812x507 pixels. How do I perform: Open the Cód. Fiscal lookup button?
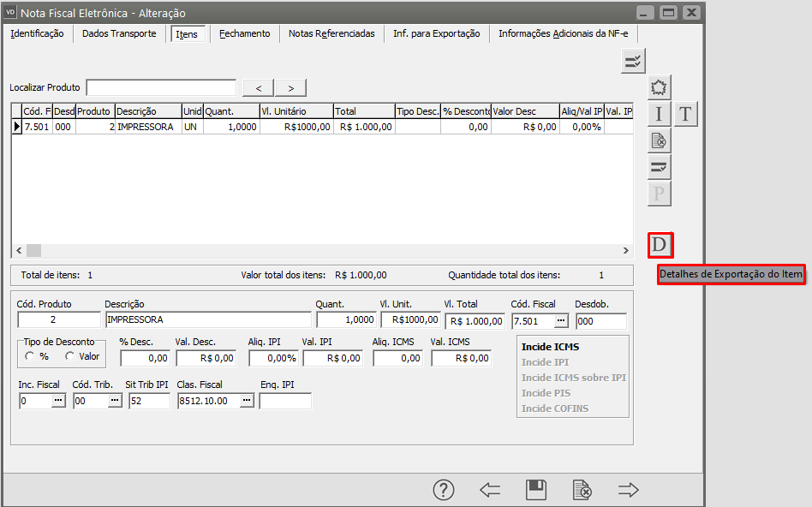pyautogui.click(x=561, y=320)
